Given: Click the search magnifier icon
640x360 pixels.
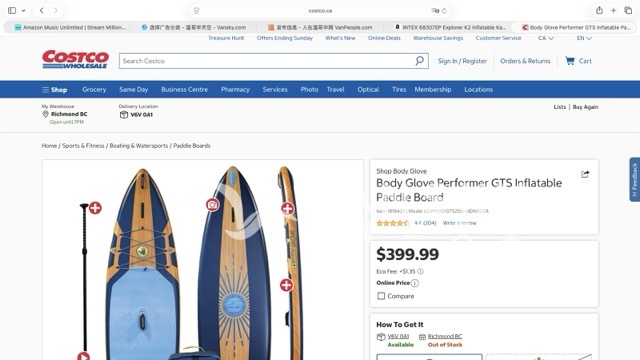Looking at the screenshot, I should [x=419, y=61].
